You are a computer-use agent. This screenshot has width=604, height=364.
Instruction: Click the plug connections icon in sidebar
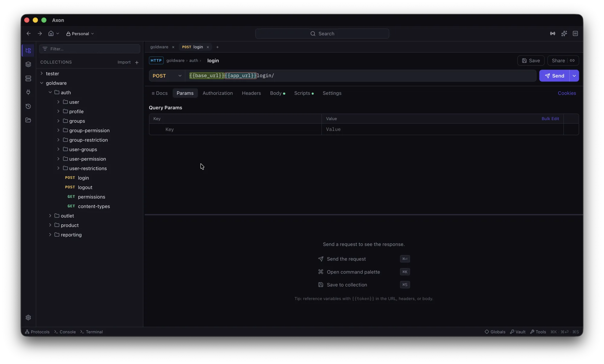pyautogui.click(x=28, y=92)
